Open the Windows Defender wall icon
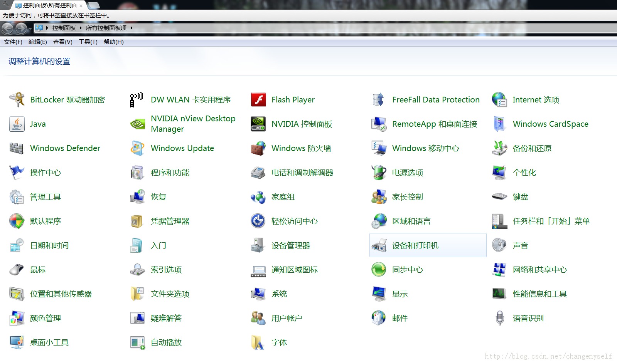617x364 pixels. pyautogui.click(x=17, y=148)
